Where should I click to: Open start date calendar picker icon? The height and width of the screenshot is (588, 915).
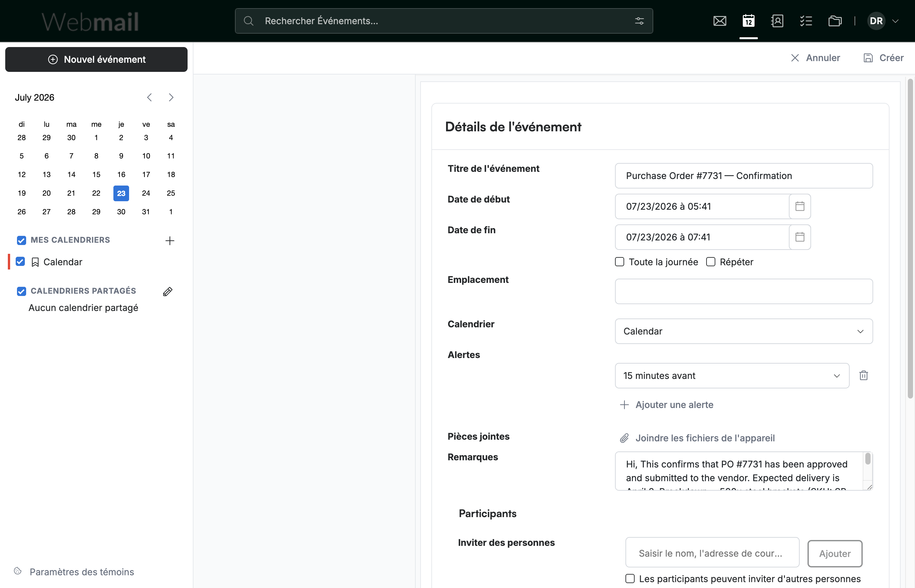(800, 206)
